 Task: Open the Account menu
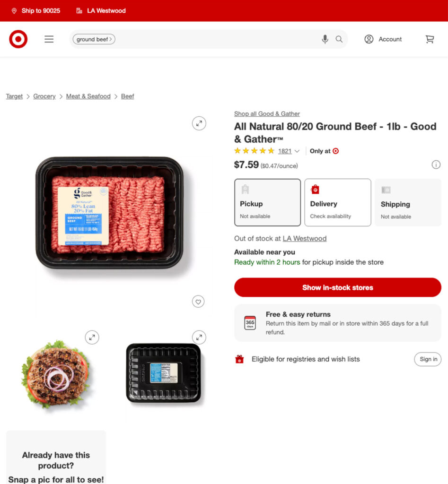click(x=383, y=39)
